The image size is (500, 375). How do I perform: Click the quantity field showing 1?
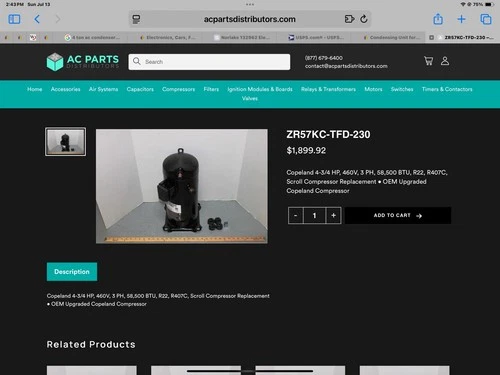click(314, 215)
